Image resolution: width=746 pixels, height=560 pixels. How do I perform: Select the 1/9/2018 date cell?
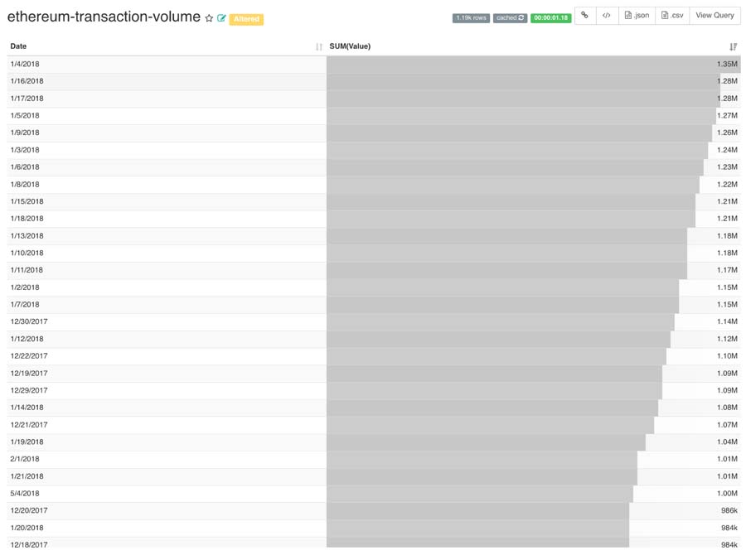click(167, 133)
